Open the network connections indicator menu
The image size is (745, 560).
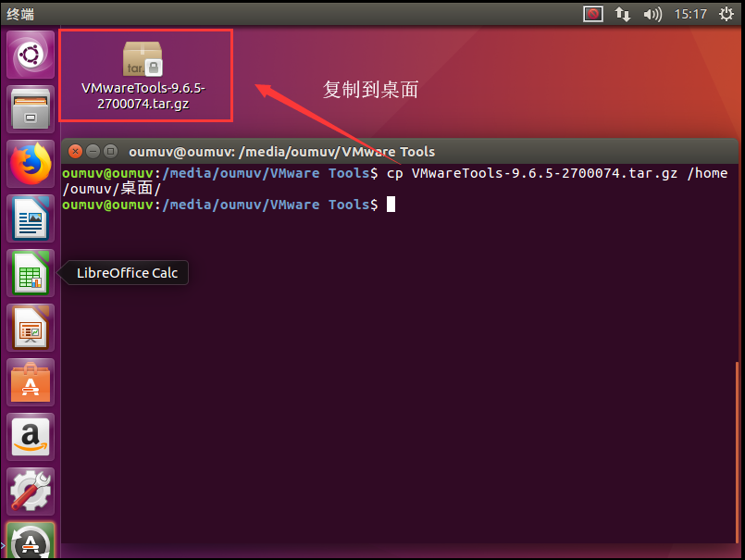click(623, 14)
